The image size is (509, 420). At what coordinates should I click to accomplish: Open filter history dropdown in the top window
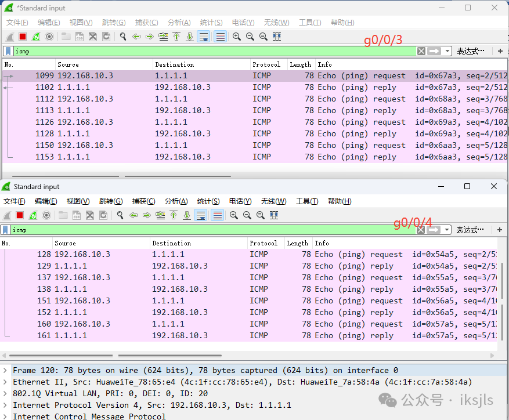(x=447, y=51)
